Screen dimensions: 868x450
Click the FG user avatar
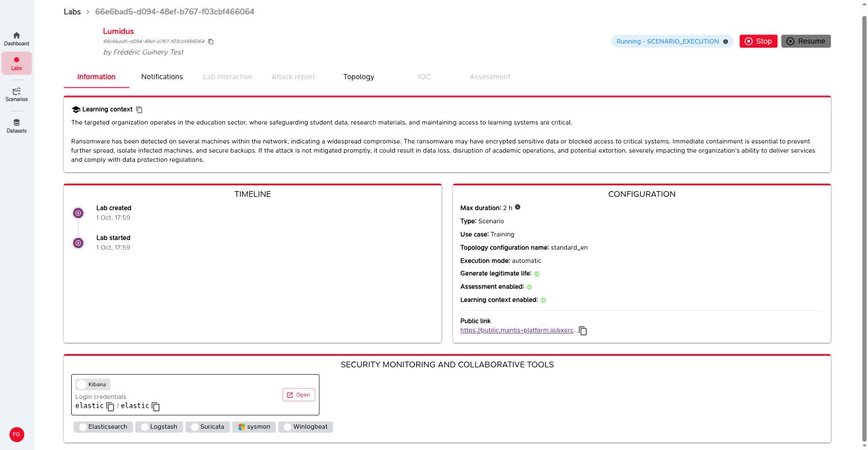17,435
